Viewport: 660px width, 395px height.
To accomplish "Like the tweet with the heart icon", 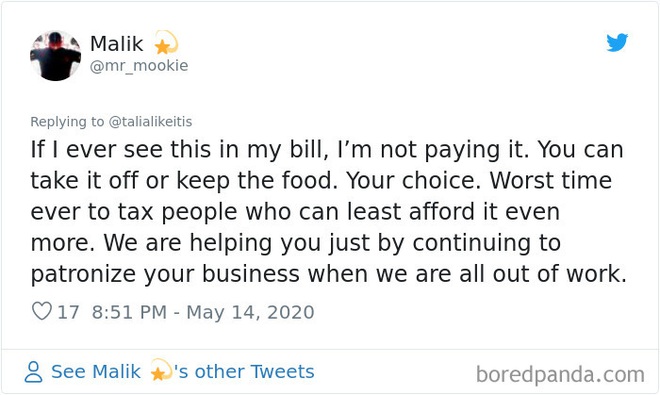I will pyautogui.click(x=42, y=312).
